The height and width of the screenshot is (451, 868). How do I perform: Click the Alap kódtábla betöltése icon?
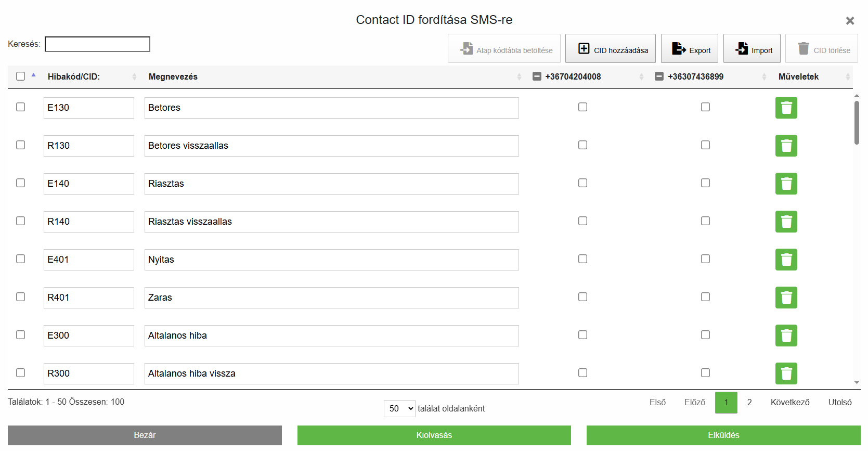click(467, 48)
